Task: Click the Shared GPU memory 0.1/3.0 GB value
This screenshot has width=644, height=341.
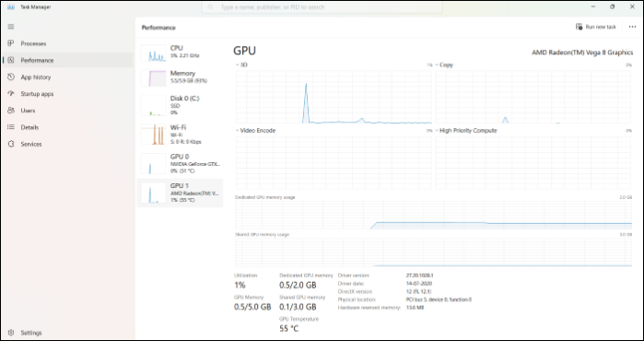Action: pos(298,307)
